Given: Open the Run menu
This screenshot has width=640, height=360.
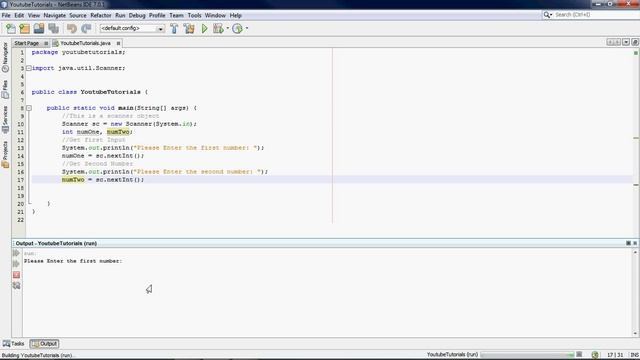Looking at the screenshot, I should (120, 16).
